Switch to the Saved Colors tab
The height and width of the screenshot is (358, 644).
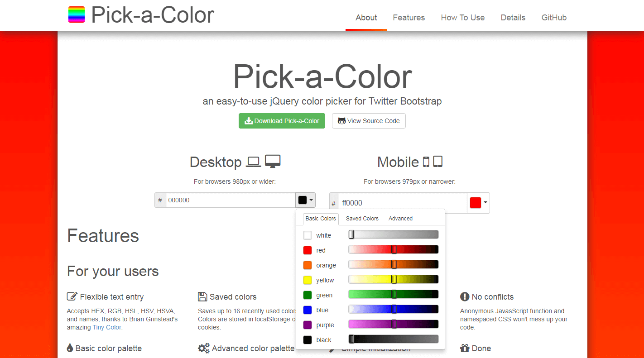coord(362,219)
